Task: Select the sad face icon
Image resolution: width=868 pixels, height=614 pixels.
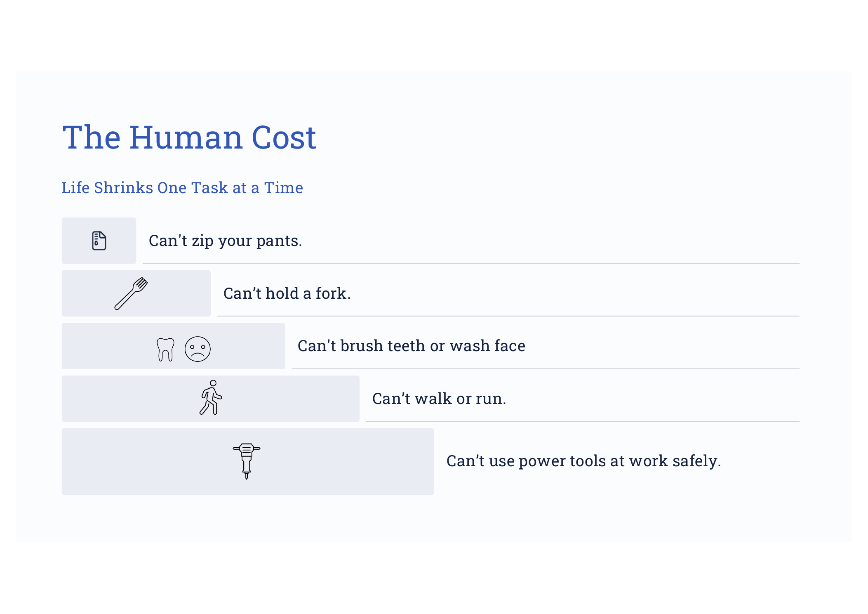Action: pyautogui.click(x=198, y=349)
